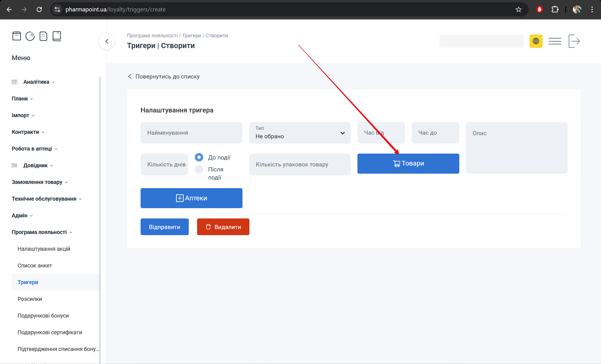Click the book icon in sidebar header
Screen dimensions: 601x364
(x=57, y=36)
